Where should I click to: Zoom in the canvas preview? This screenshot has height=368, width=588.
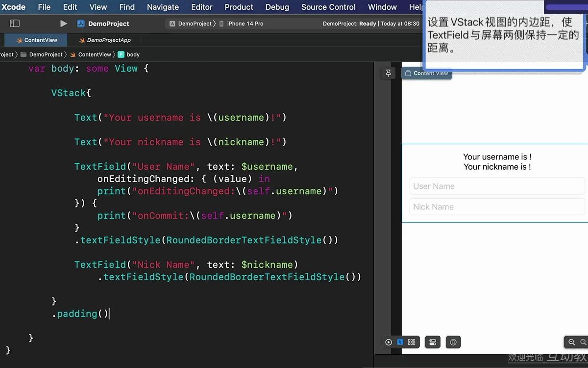pyautogui.click(x=584, y=342)
